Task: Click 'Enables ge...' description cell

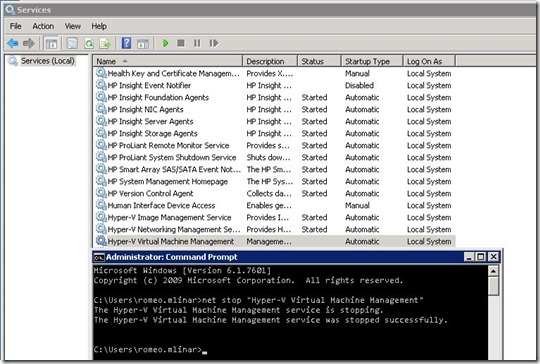Action: point(269,206)
